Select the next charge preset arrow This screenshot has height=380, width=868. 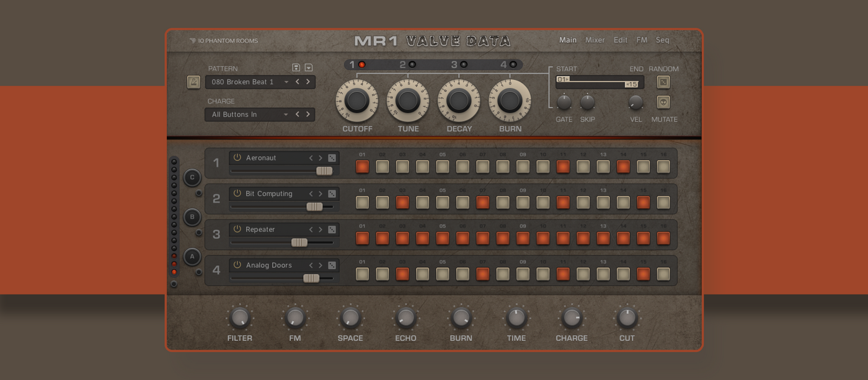(x=308, y=114)
